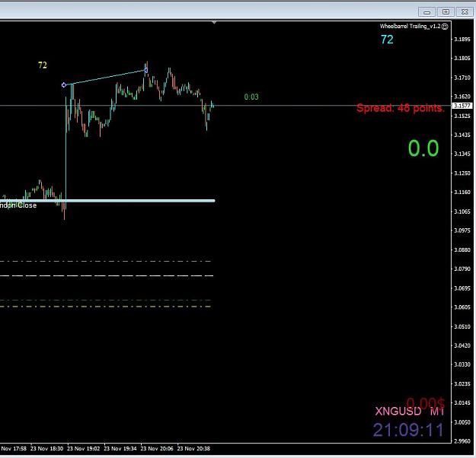Minimize the chart window

[x=426, y=12]
